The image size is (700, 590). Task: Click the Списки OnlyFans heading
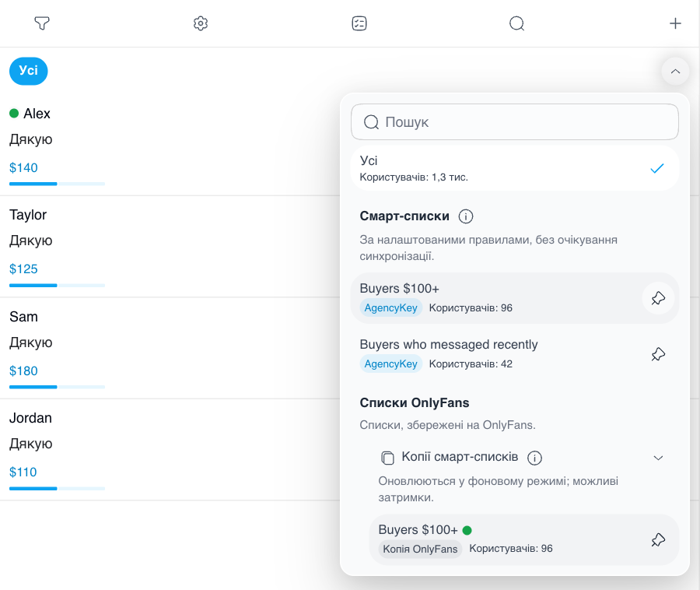pos(415,403)
